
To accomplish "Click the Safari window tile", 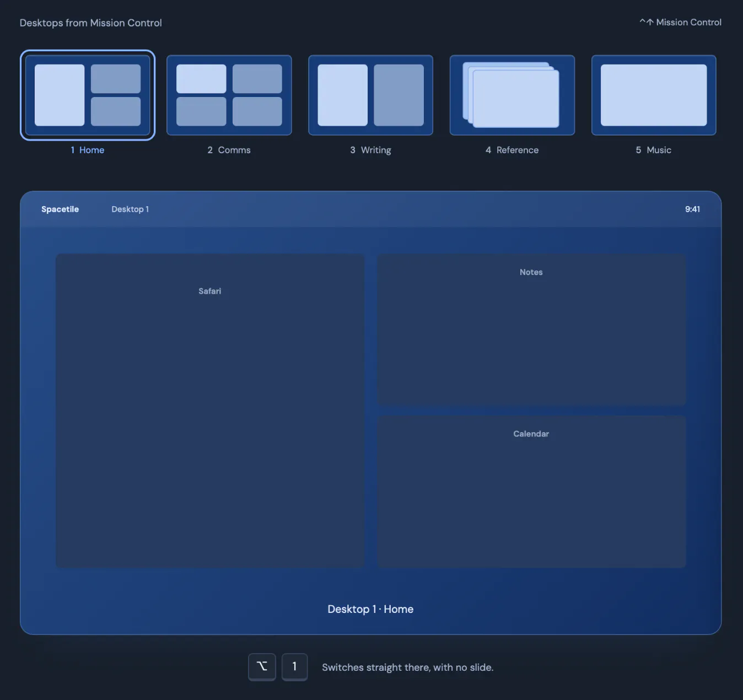I will pos(210,411).
